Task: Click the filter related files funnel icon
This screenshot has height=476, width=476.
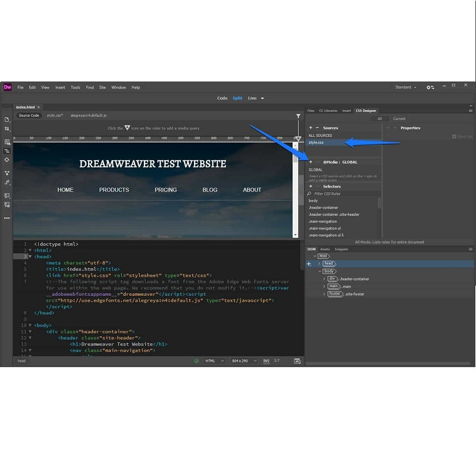Action: pos(299,116)
